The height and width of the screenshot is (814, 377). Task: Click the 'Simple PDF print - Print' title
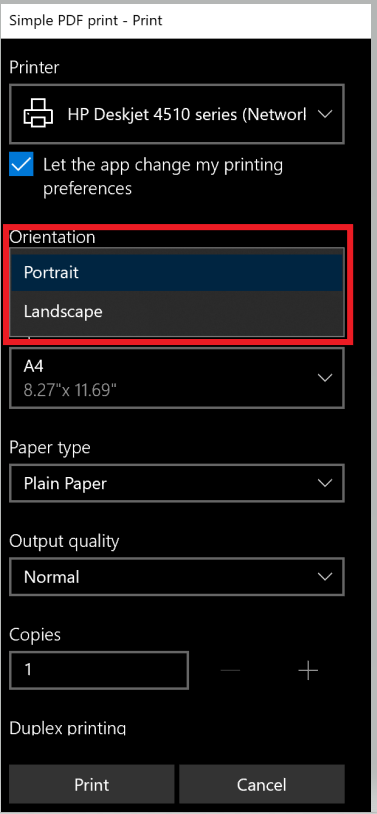coord(86,21)
